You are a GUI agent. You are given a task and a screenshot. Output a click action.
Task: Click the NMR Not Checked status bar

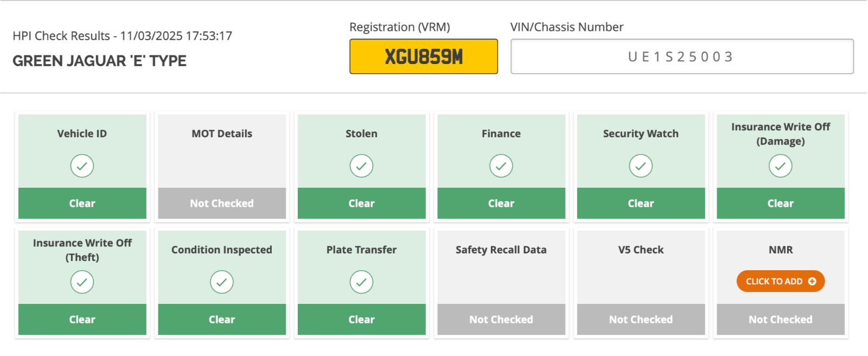[781, 320]
